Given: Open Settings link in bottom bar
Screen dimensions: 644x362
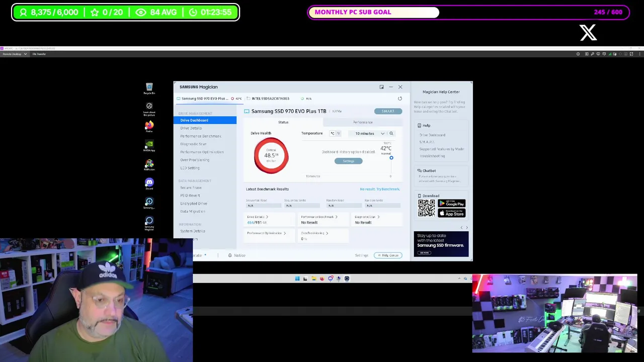Looking at the screenshot, I should click(361, 255).
